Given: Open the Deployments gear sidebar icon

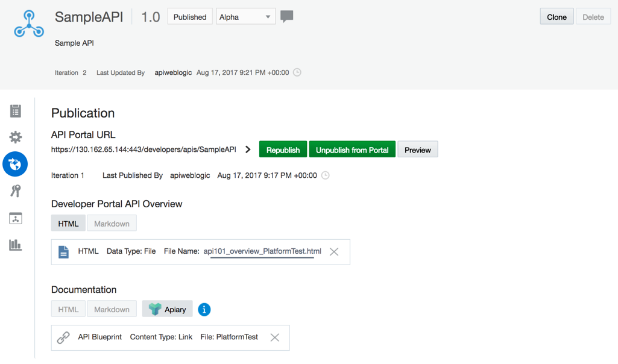Looking at the screenshot, I should tap(15, 137).
